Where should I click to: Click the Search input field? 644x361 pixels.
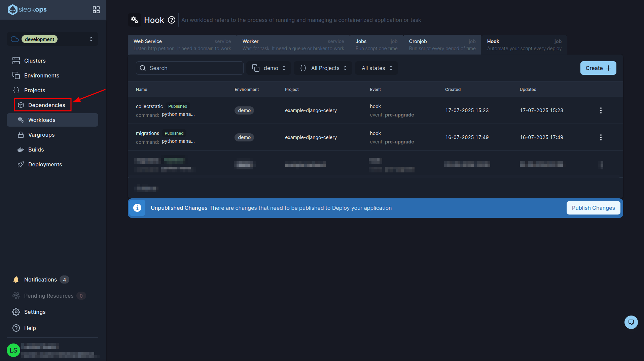click(x=189, y=68)
